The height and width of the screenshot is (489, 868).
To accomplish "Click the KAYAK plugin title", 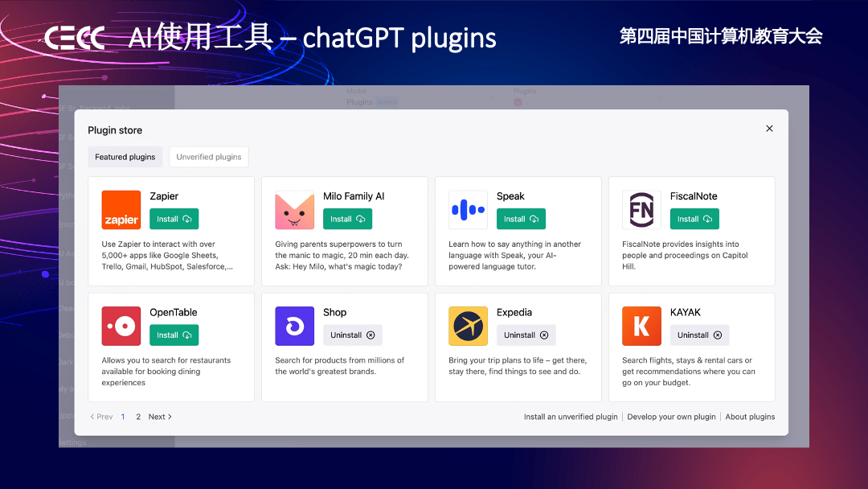I will tap(686, 312).
